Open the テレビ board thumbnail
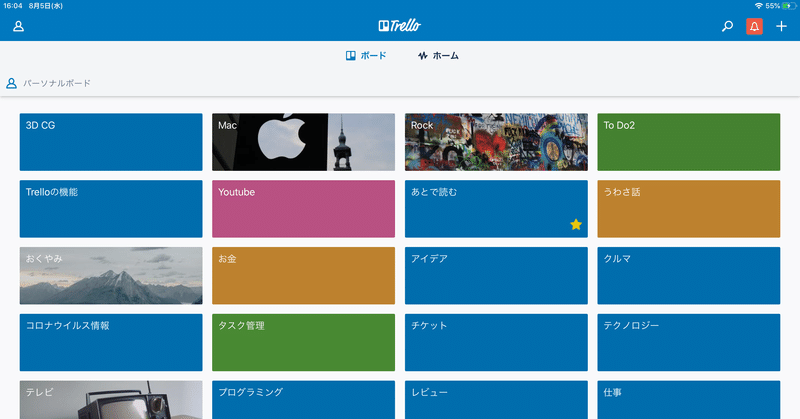Viewport: 800px width, 419px height. click(111, 400)
